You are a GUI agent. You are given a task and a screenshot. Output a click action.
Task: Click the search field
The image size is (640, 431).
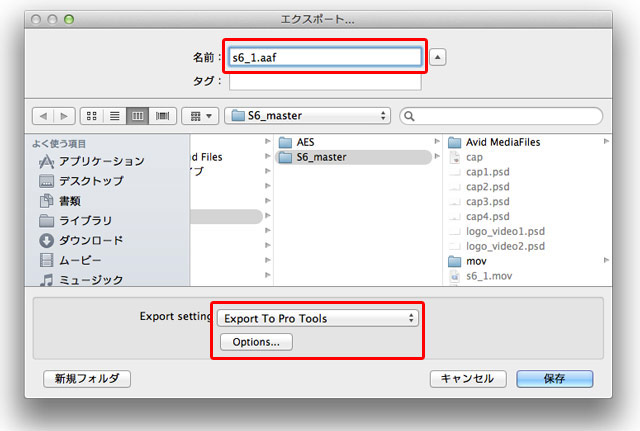point(501,116)
